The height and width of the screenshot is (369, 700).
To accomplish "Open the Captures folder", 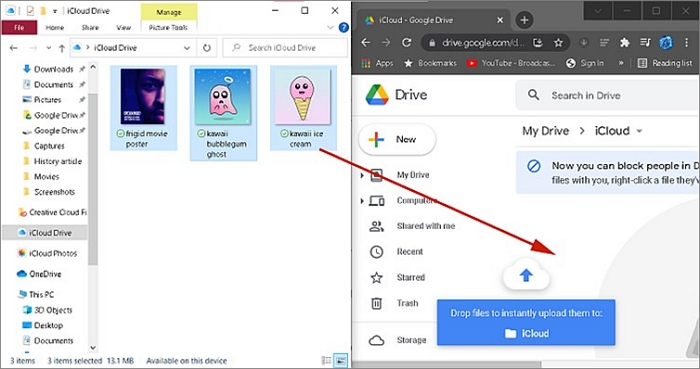I will coord(49,146).
